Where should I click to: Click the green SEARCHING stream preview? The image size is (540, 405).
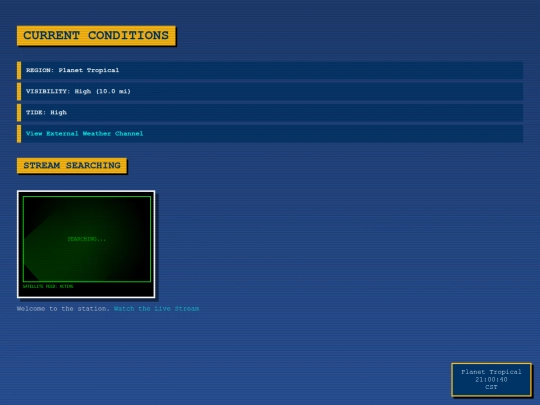[x=87, y=239]
